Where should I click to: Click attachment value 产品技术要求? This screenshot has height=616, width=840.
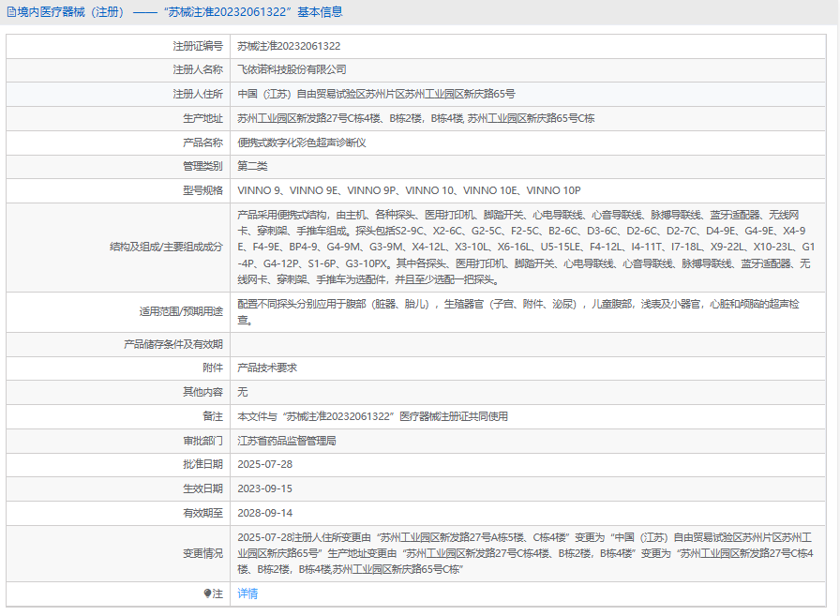(x=267, y=368)
